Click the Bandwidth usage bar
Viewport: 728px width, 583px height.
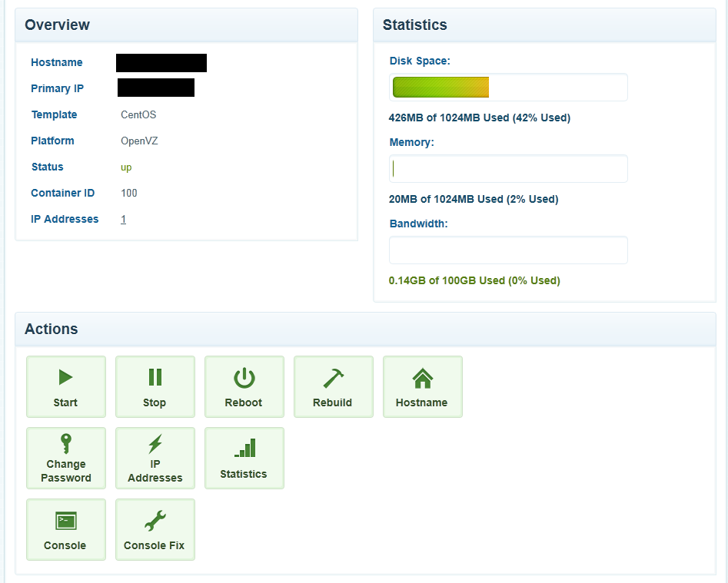coord(508,250)
